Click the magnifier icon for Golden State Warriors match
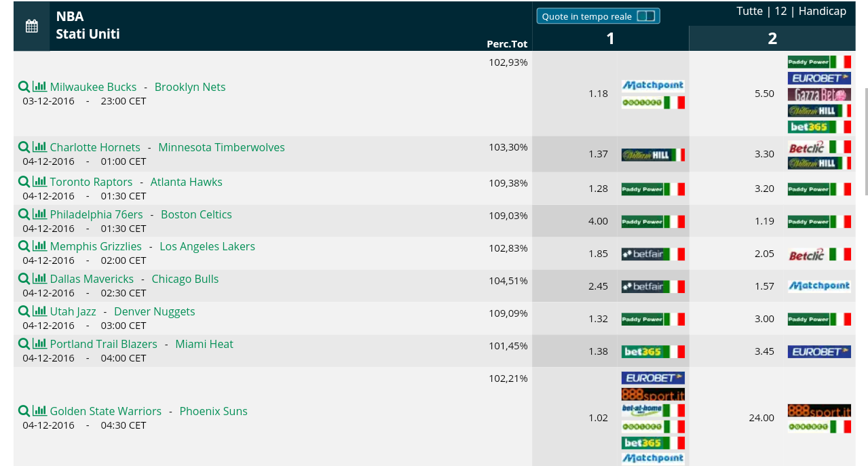Viewport: 868px width, 466px height. pos(24,411)
